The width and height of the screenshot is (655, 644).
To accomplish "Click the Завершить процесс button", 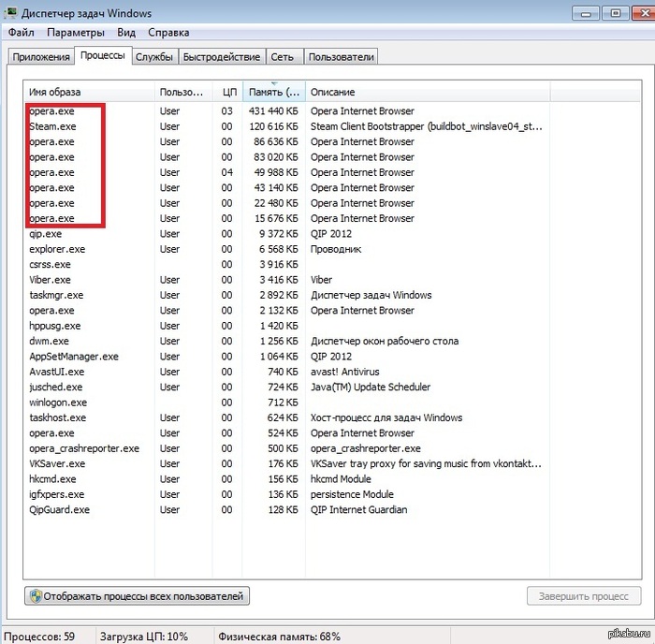I will click(584, 596).
